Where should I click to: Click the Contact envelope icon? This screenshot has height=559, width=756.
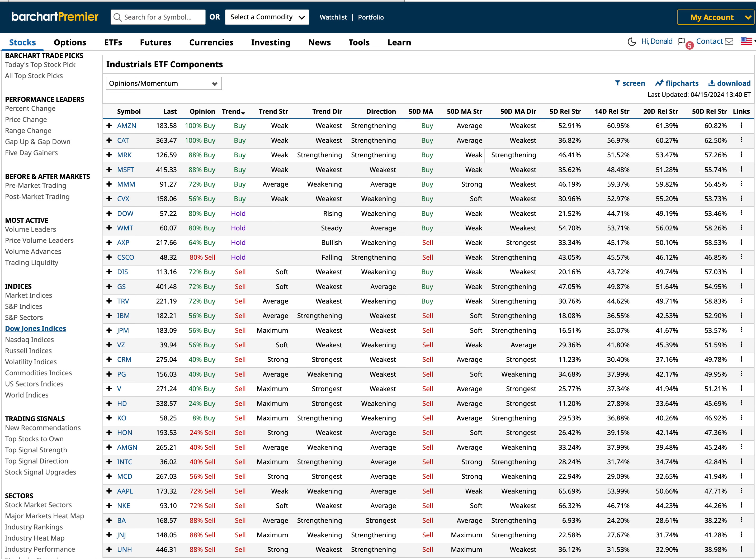coord(729,42)
